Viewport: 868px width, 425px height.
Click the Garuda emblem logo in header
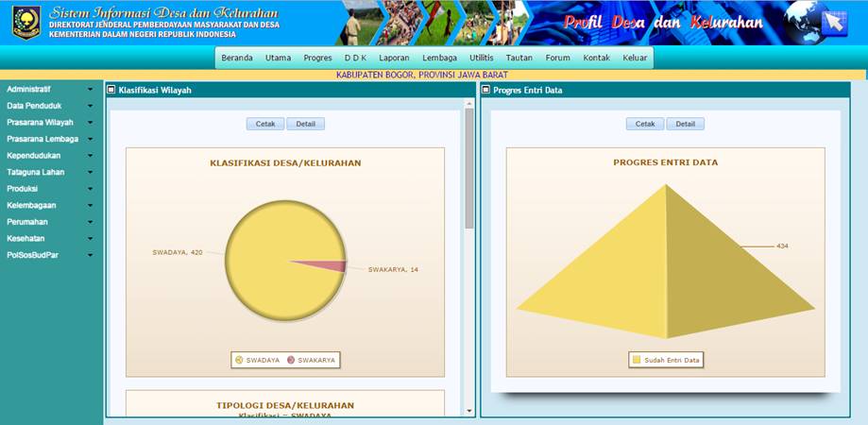26,23
